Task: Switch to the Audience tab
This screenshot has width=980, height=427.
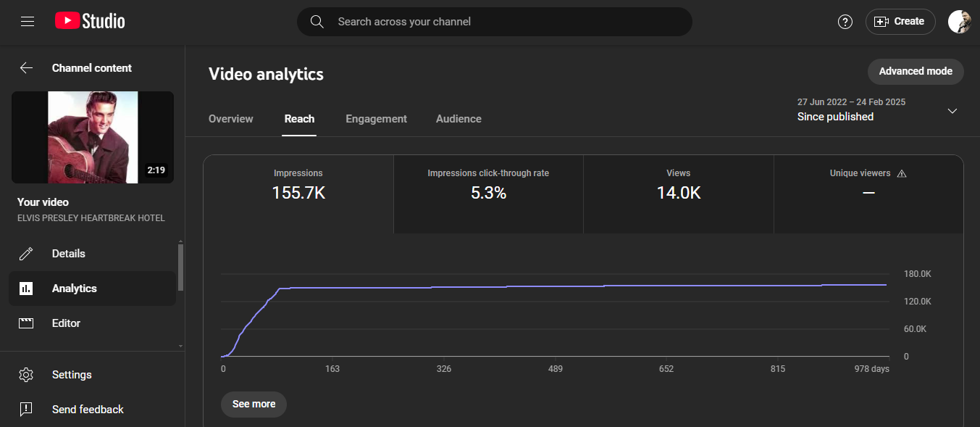Action: 458,119
